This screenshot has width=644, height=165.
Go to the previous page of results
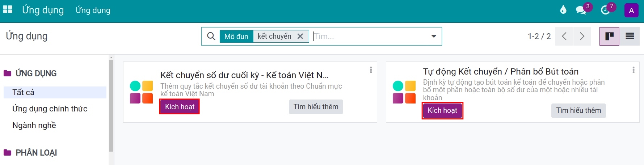pyautogui.click(x=564, y=36)
